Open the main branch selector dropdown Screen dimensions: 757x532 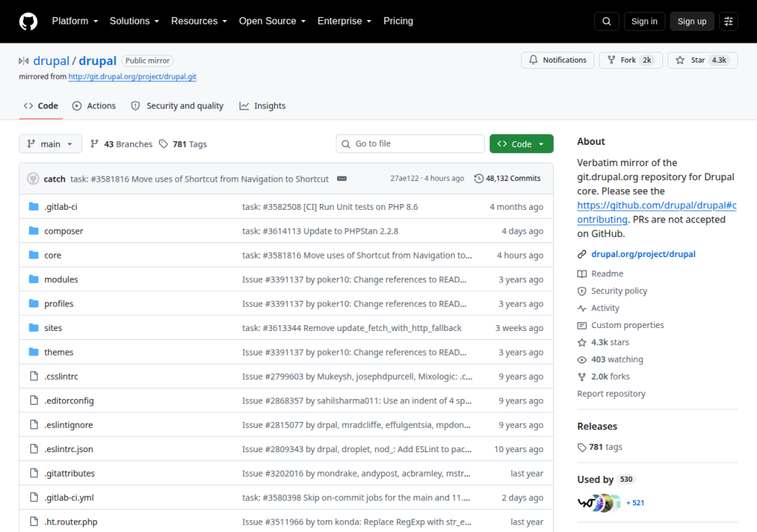[50, 144]
